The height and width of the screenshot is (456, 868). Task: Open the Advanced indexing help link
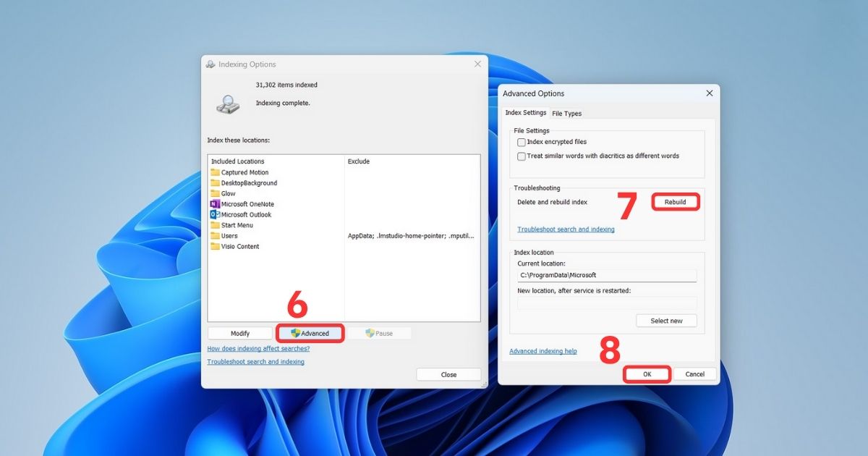coord(543,350)
